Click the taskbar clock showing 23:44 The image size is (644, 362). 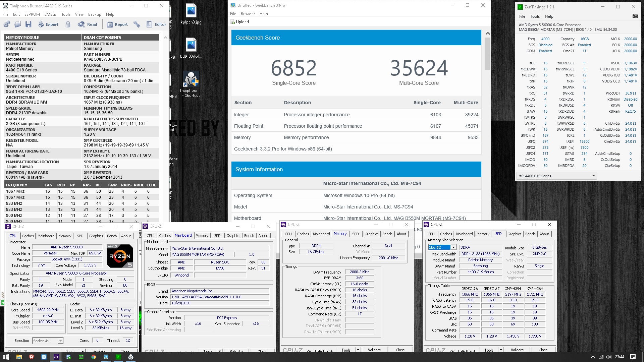coord(619,357)
